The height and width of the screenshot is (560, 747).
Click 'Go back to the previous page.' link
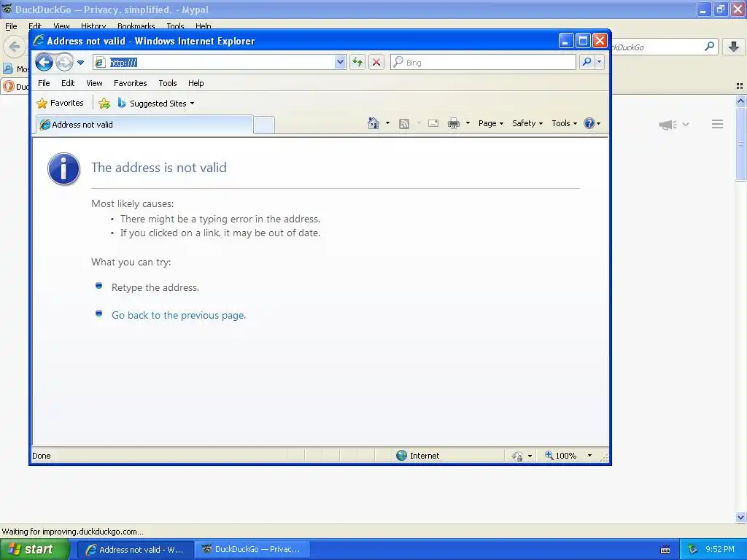179,315
